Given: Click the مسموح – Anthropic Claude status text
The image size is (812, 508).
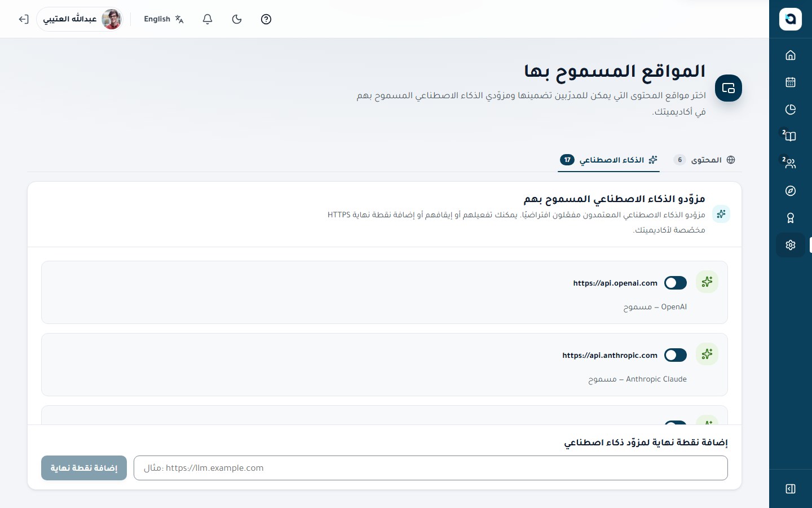Looking at the screenshot, I should 637,379.
